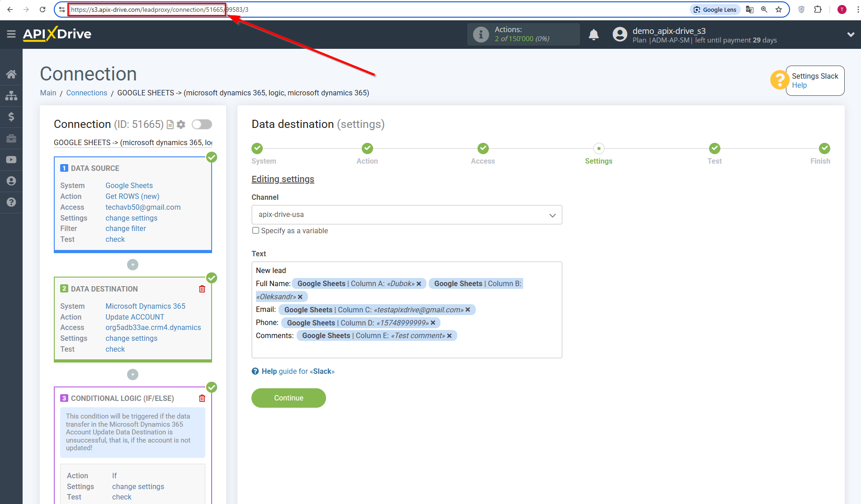Click the ApiX-Drive logo
Image resolution: width=861 pixels, height=504 pixels.
tap(57, 34)
